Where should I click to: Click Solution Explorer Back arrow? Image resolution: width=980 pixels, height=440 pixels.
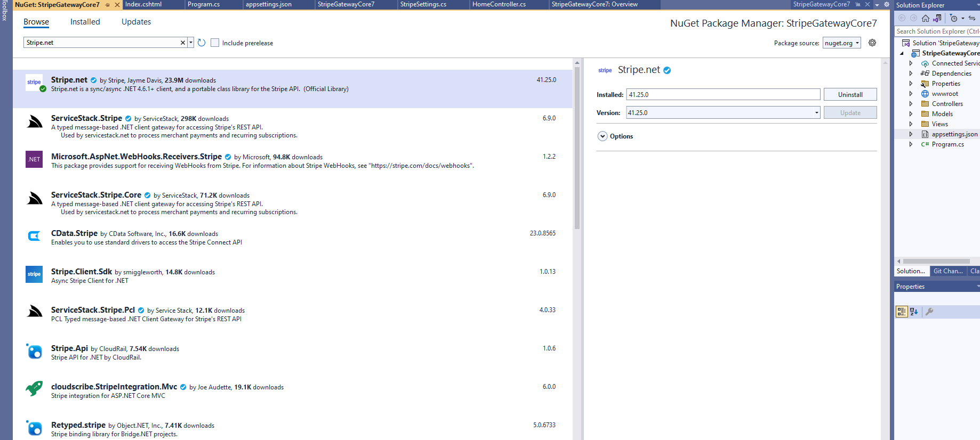(902, 18)
